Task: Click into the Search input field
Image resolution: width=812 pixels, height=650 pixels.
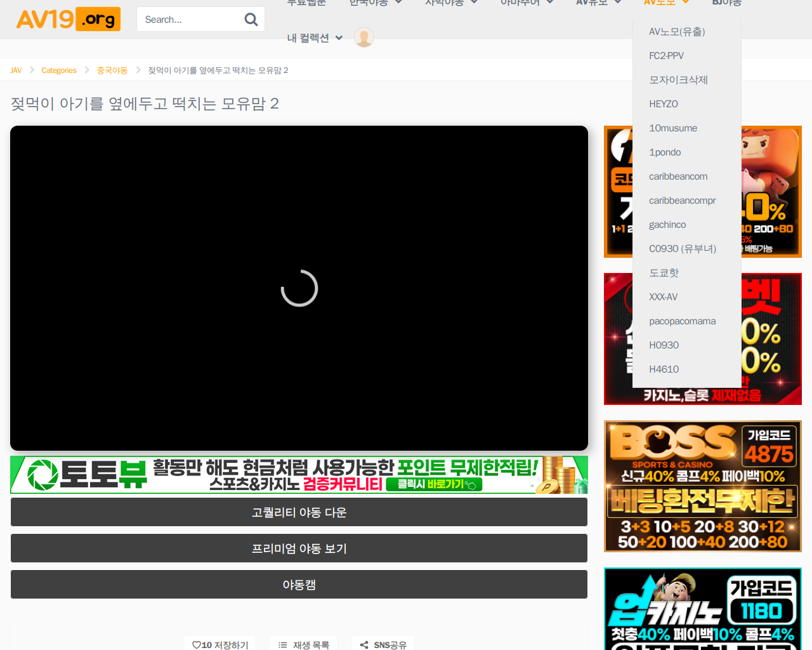Action: pos(190,20)
